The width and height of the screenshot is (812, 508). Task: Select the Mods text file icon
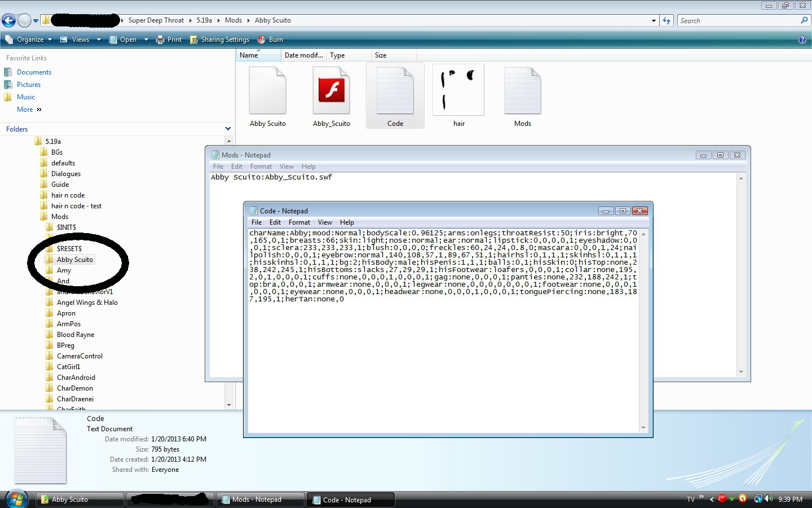(x=522, y=91)
